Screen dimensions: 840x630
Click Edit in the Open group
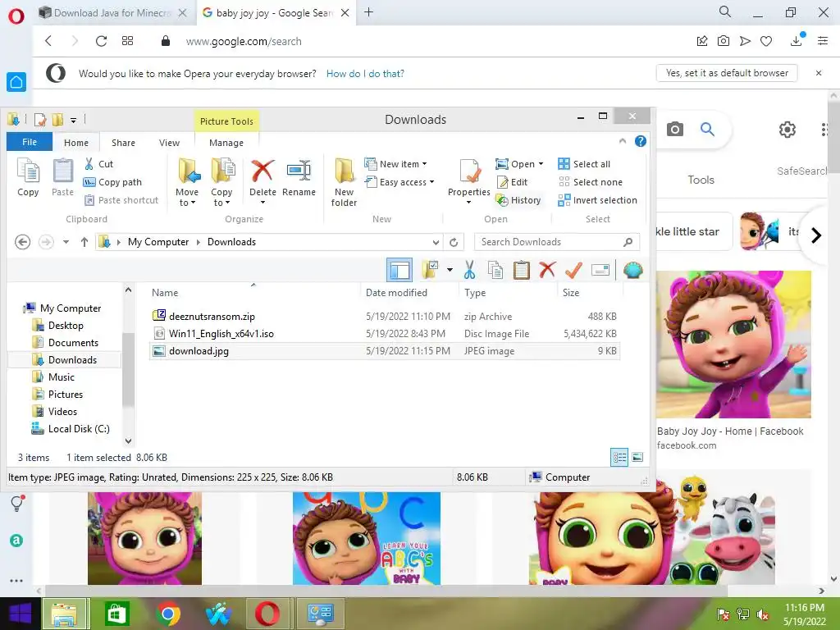click(513, 182)
